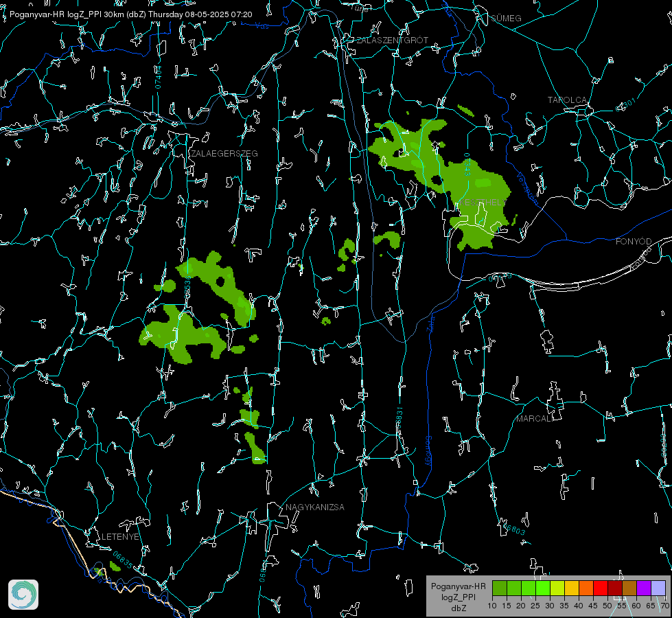672x618 pixels.
Task: Click the legend scale value 70
Action: click(664, 606)
